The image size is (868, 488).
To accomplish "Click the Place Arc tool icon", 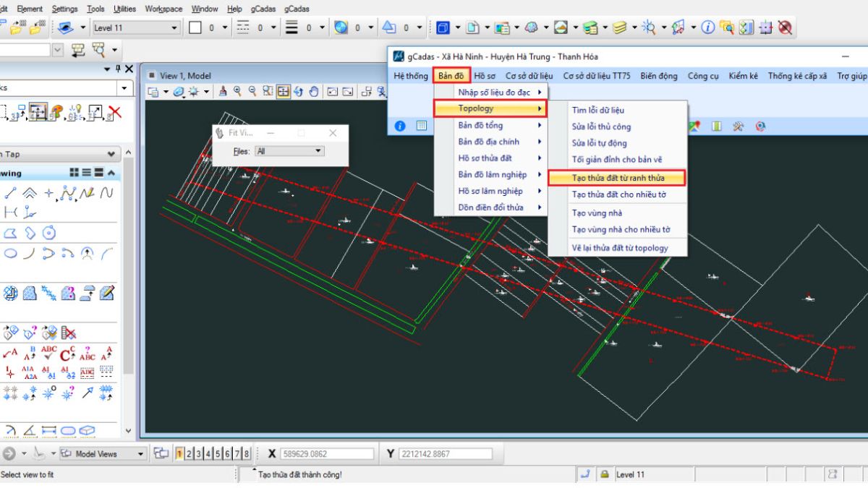I will 30,253.
